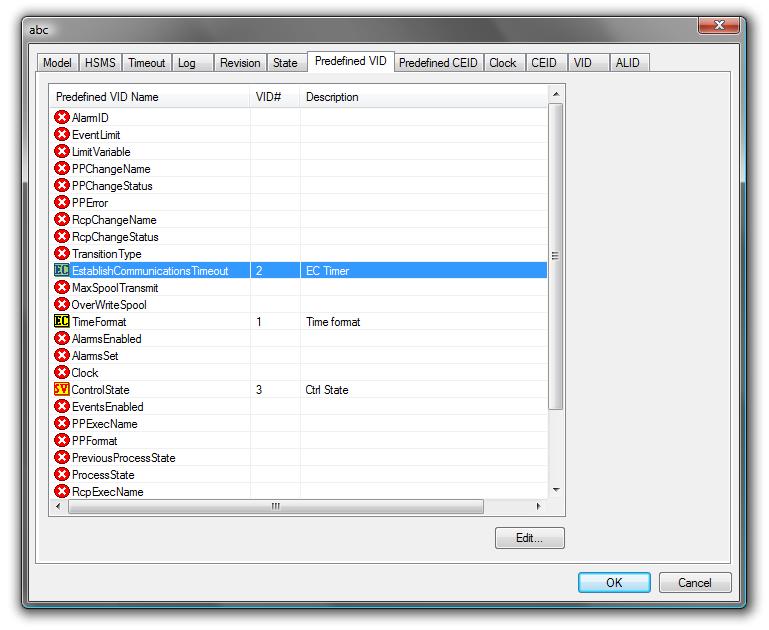Click the VID# column header
The image size is (769, 630).
click(x=274, y=97)
